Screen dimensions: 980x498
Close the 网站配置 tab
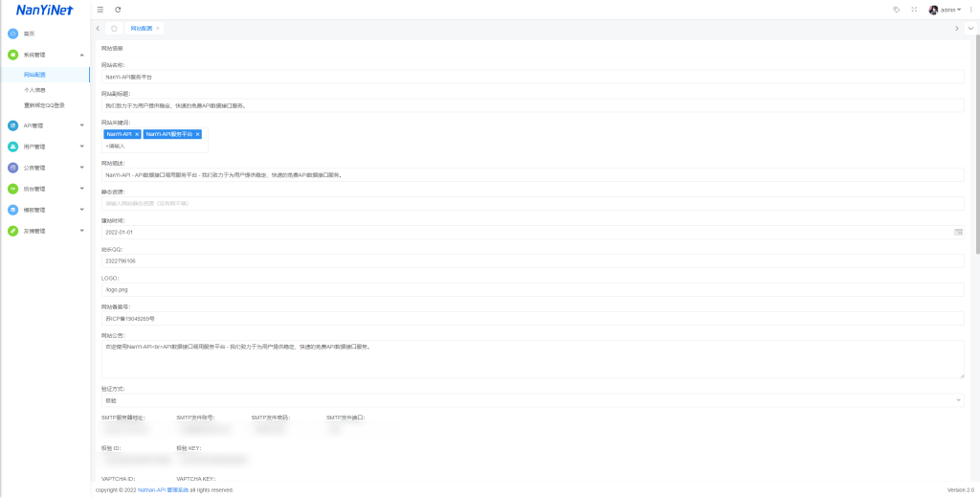click(158, 29)
